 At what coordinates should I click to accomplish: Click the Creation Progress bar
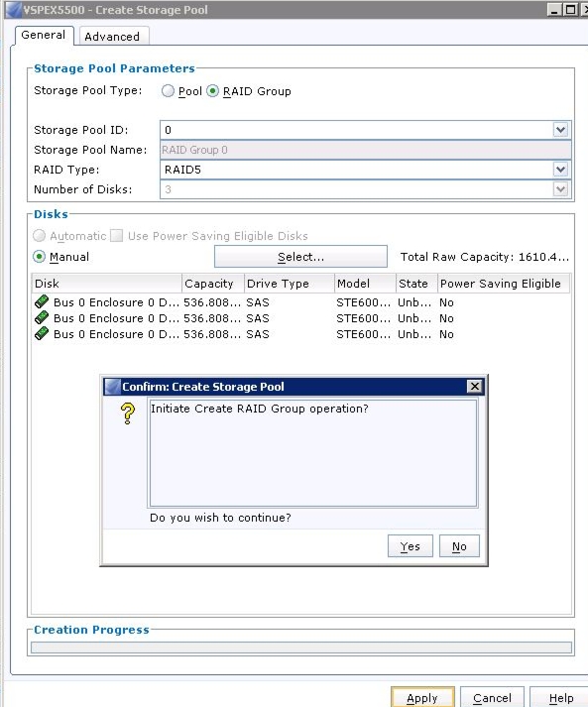coord(301,648)
